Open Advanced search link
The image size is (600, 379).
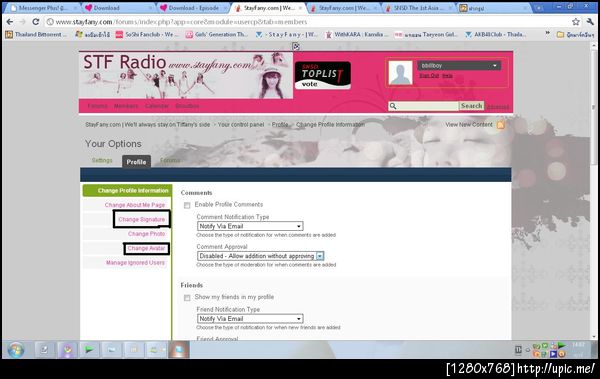(497, 106)
